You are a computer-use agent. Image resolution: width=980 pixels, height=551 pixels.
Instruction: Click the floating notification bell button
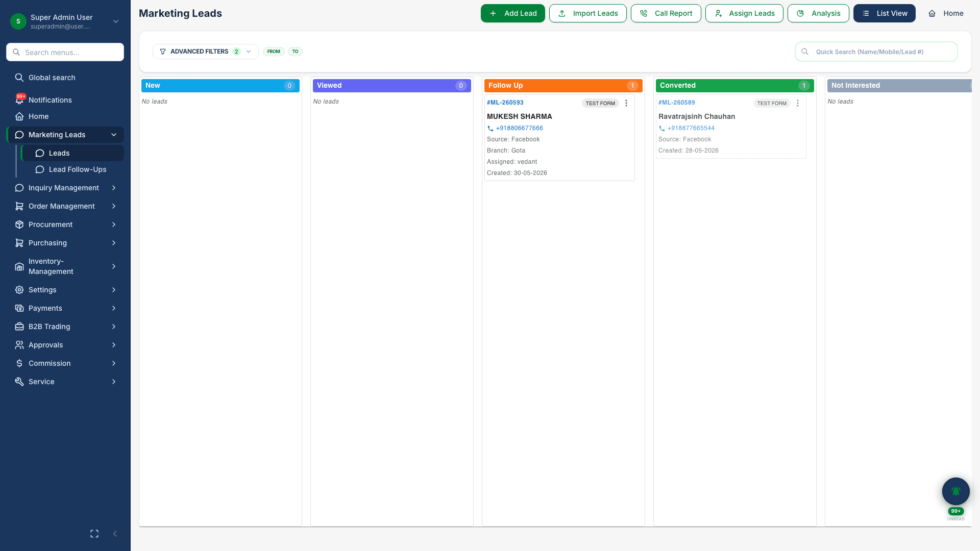point(956,491)
